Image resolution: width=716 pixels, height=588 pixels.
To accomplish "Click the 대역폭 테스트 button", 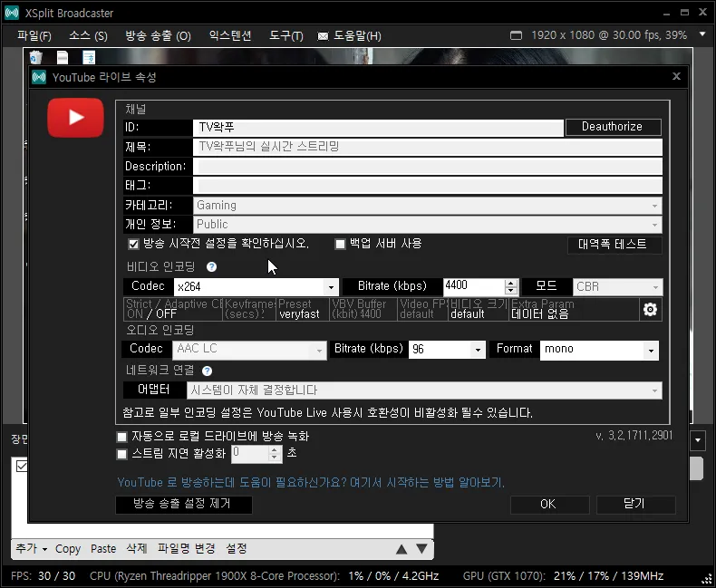I will pos(614,245).
